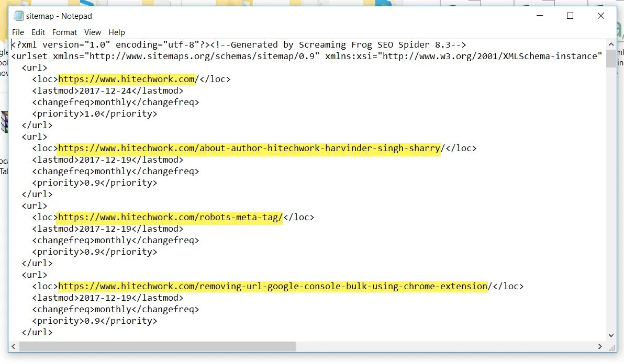
Task: Click the urlset xmlns line
Action: 306,56
